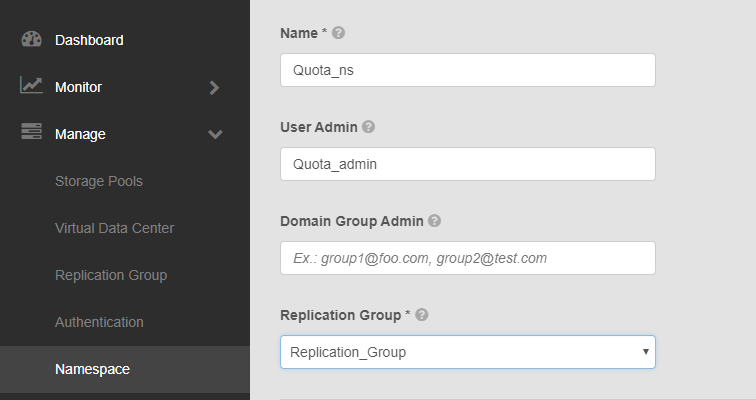The height and width of the screenshot is (400, 756).
Task: Click the Monitor chart icon in sidebar
Action: tap(31, 86)
